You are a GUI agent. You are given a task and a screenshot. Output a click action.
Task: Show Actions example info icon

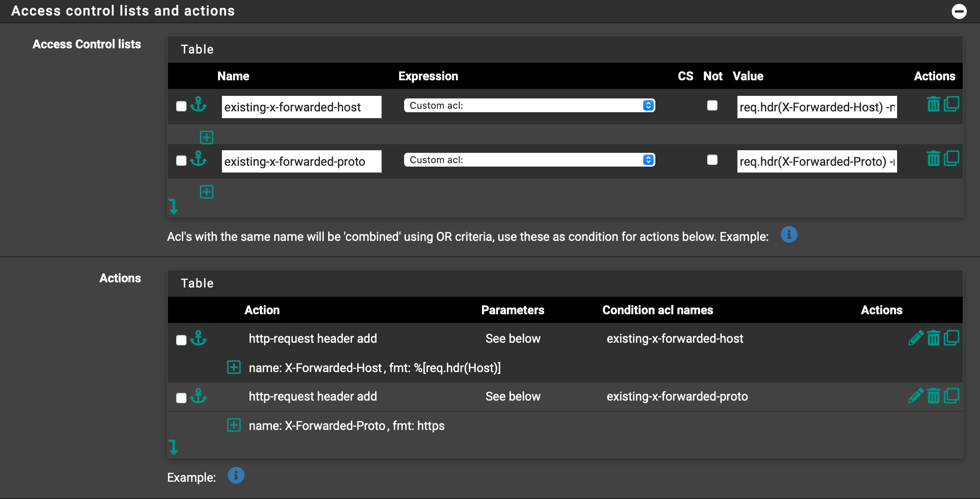point(236,476)
